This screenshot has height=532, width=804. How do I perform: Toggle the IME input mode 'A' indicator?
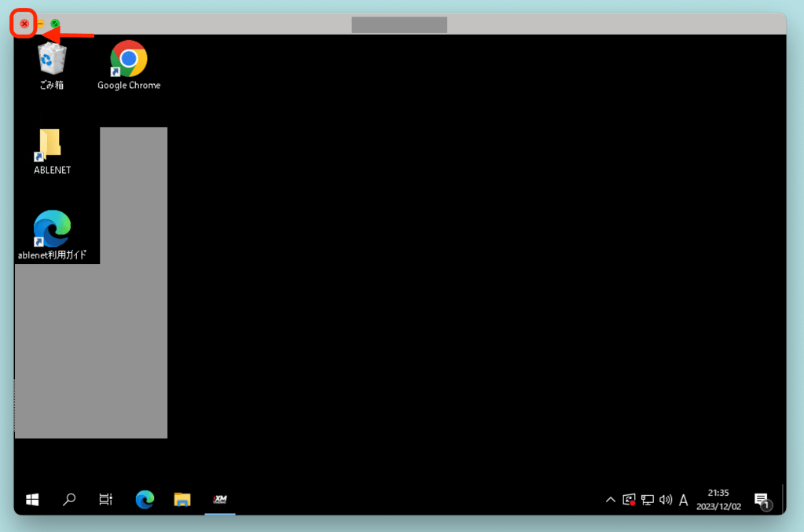684,500
